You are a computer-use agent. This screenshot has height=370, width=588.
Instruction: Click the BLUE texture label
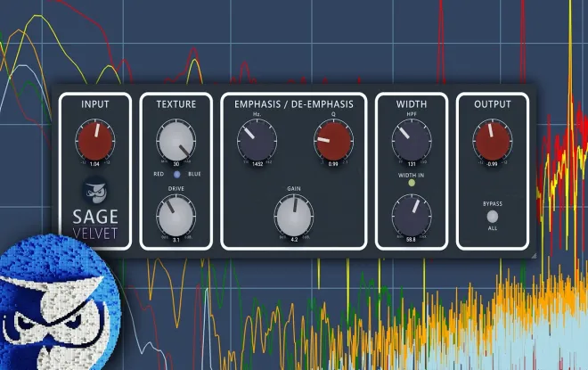(x=194, y=174)
